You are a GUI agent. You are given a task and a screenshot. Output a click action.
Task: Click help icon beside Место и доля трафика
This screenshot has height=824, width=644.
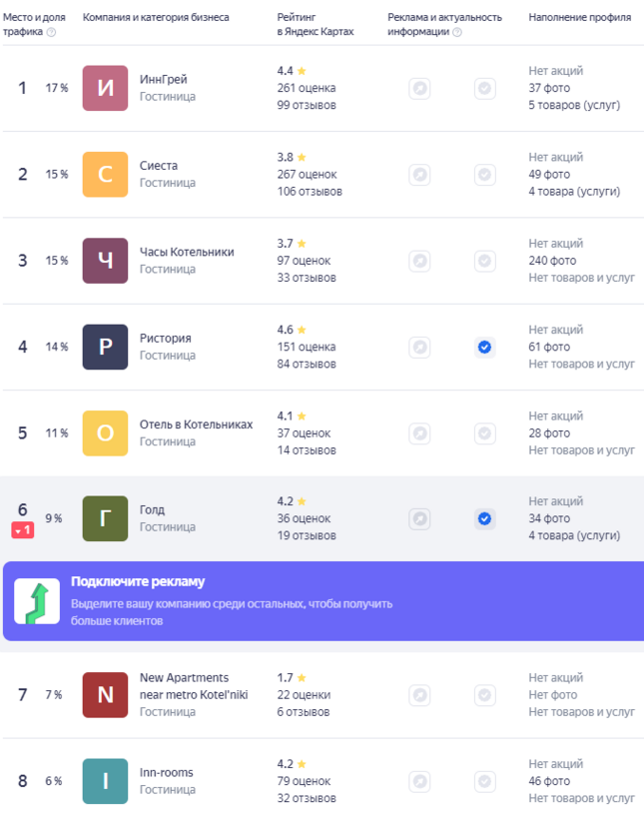[x=51, y=32]
